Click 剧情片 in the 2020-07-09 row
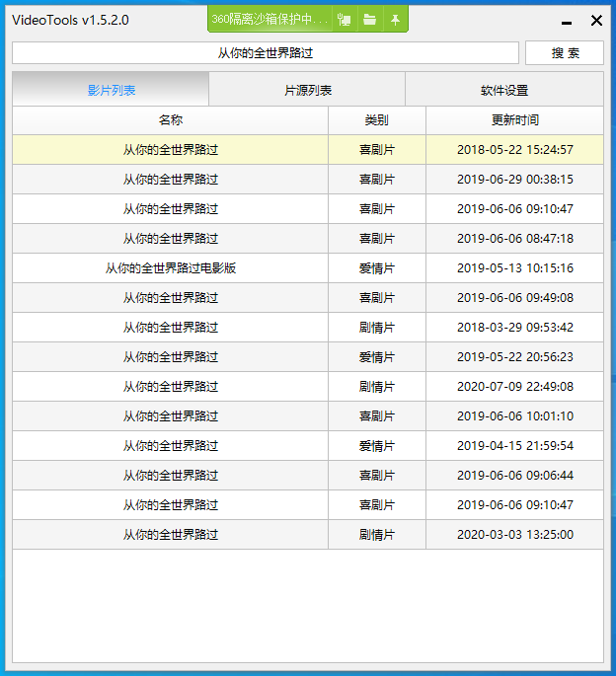This screenshot has height=676, width=616. [376, 387]
